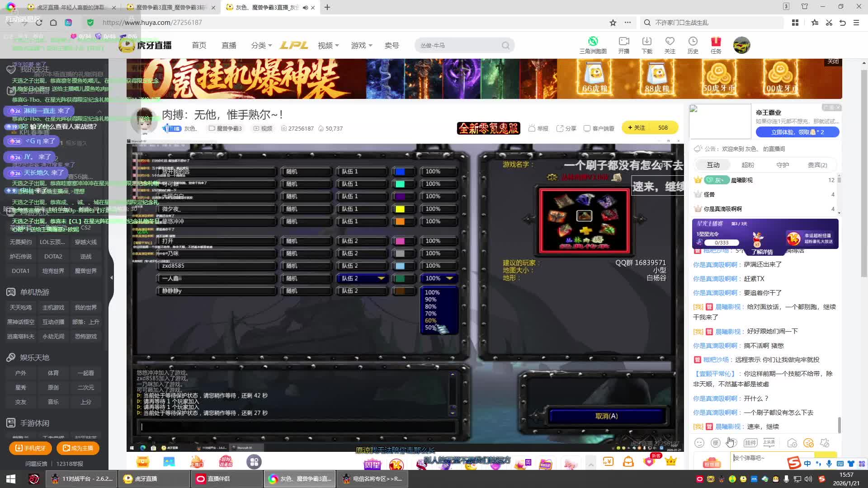
Task: Open the emoji picker in chat toolbar
Action: (x=699, y=443)
